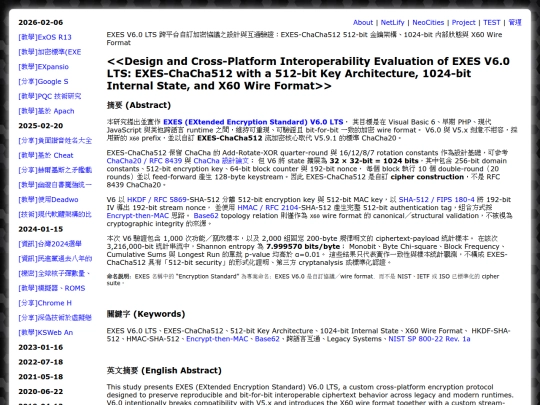Open the 管理 link at top right

pyautogui.click(x=515, y=22)
